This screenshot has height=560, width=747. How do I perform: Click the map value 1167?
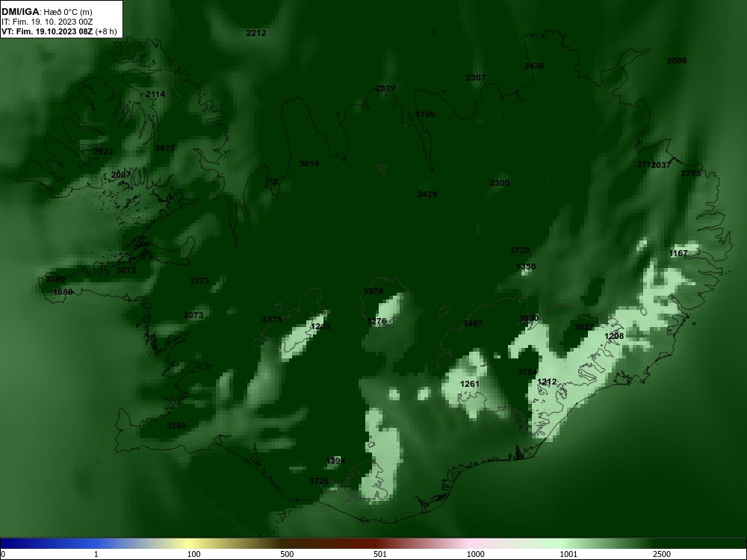click(x=678, y=253)
